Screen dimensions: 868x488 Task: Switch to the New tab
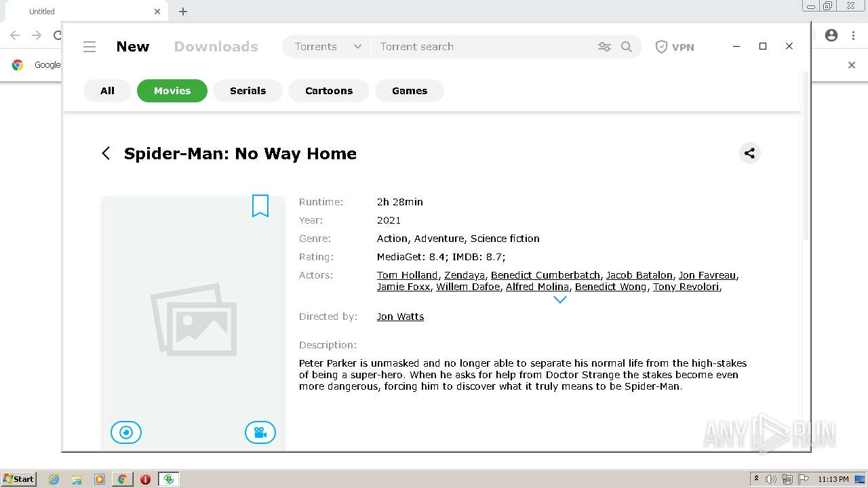coord(133,47)
